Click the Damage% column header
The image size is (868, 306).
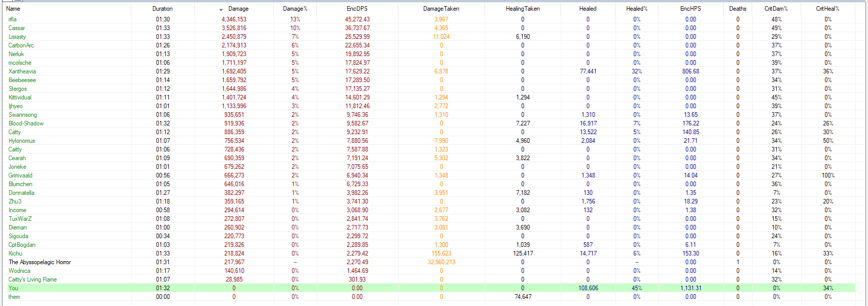295,9
